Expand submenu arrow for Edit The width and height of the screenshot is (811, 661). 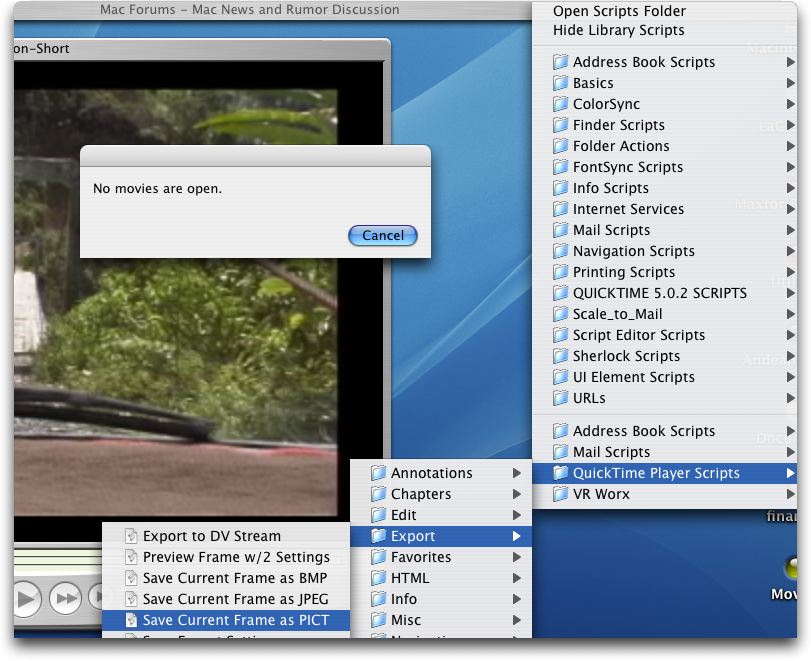click(x=516, y=515)
